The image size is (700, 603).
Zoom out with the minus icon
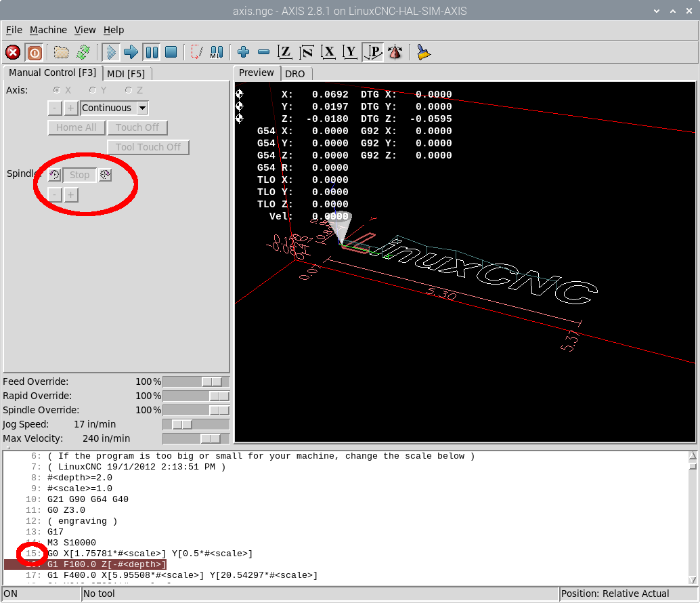(264, 52)
